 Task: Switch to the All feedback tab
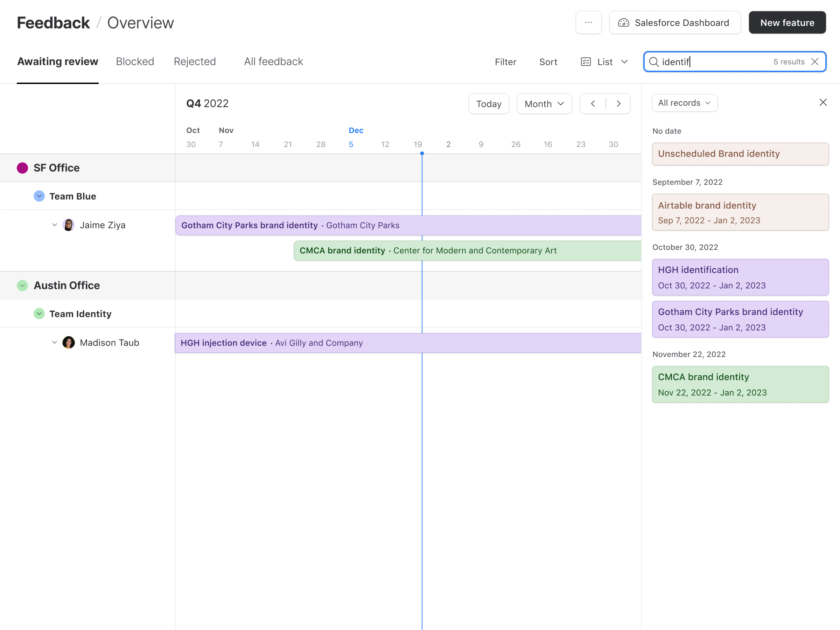[273, 62]
